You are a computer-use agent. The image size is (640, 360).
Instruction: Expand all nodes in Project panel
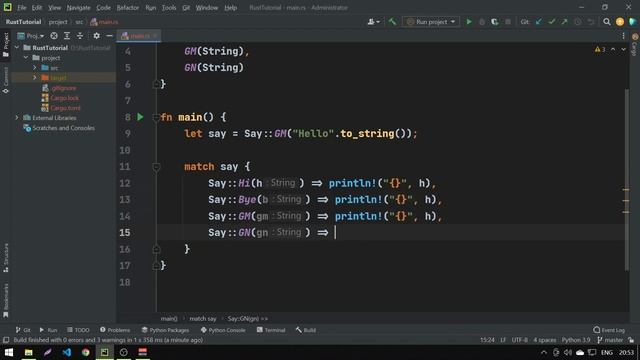[67, 36]
